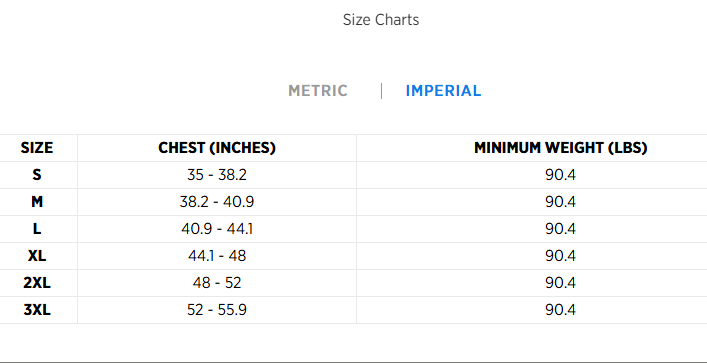This screenshot has width=707, height=364.
Task: Click chest value 38.2 - 40.9
Action: tap(217, 202)
